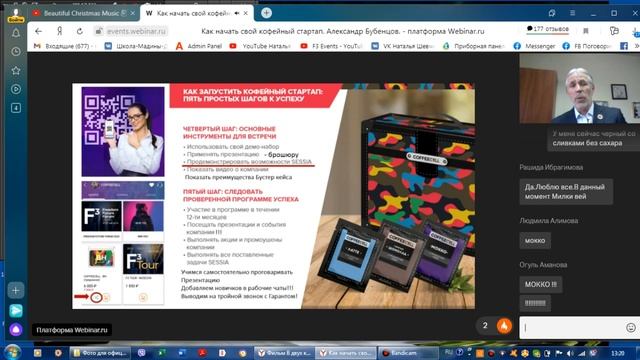The image size is (640, 360).
Task: Click chat message from Рашида Ибрагимова
Action: (x=566, y=191)
